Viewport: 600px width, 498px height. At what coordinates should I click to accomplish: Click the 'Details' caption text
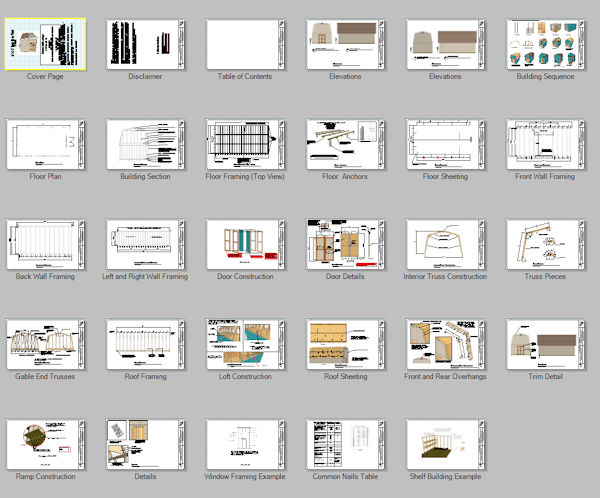pyautogui.click(x=145, y=476)
